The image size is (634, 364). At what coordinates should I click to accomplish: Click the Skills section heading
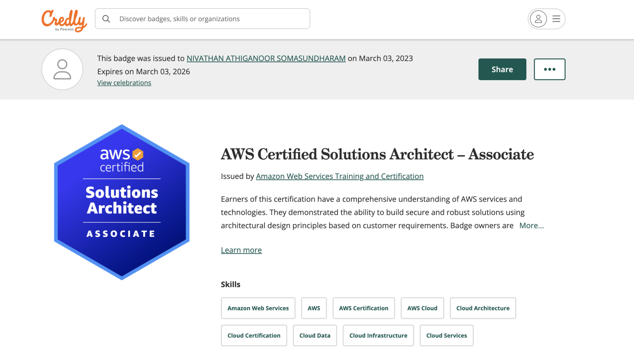click(230, 284)
